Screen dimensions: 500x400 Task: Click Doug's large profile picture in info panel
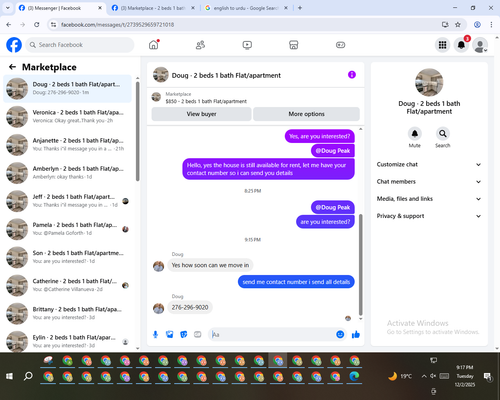click(429, 82)
